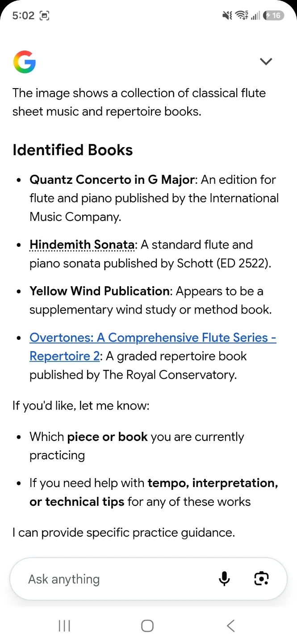Tap the Identified Books heading

tap(73, 150)
